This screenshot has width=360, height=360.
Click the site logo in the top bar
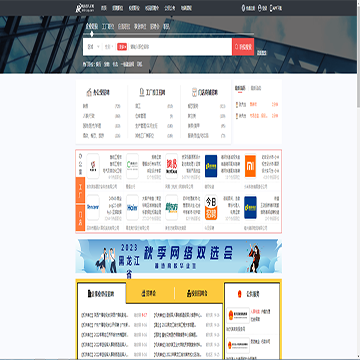[x=85, y=8]
